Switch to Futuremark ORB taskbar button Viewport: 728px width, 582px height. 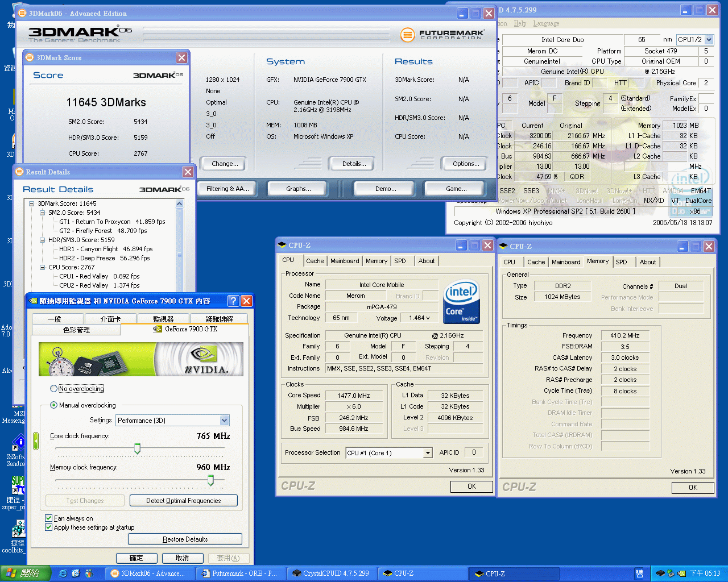pos(241,573)
